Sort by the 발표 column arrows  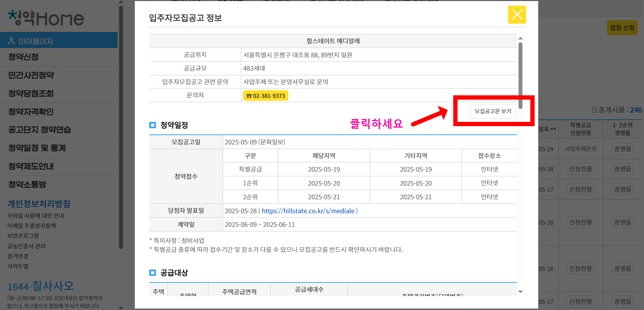(x=553, y=129)
